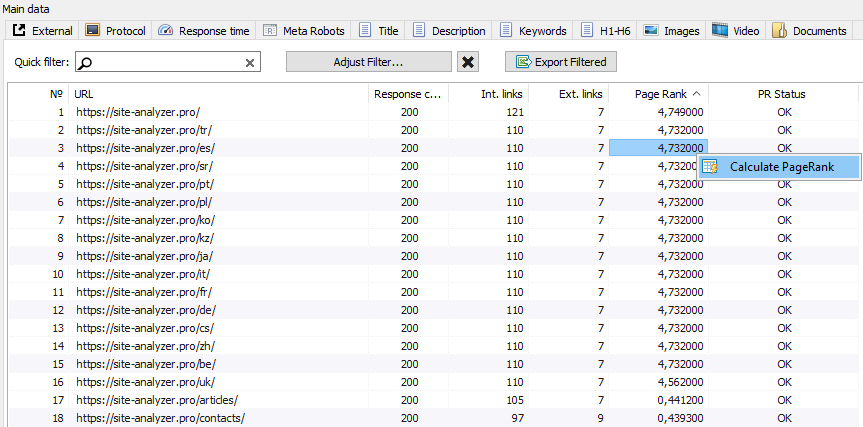Select the https://site-analyzer.pro/articles/ row
Viewport: 863px width, 427px height.
pos(433,399)
